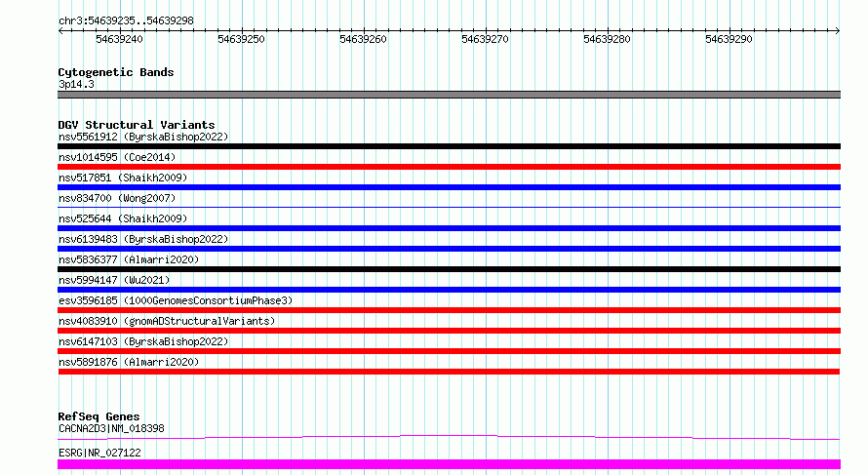Click nsv5994147 (Wu2021) label
Viewport: 868px width, 475px height.
(114, 280)
